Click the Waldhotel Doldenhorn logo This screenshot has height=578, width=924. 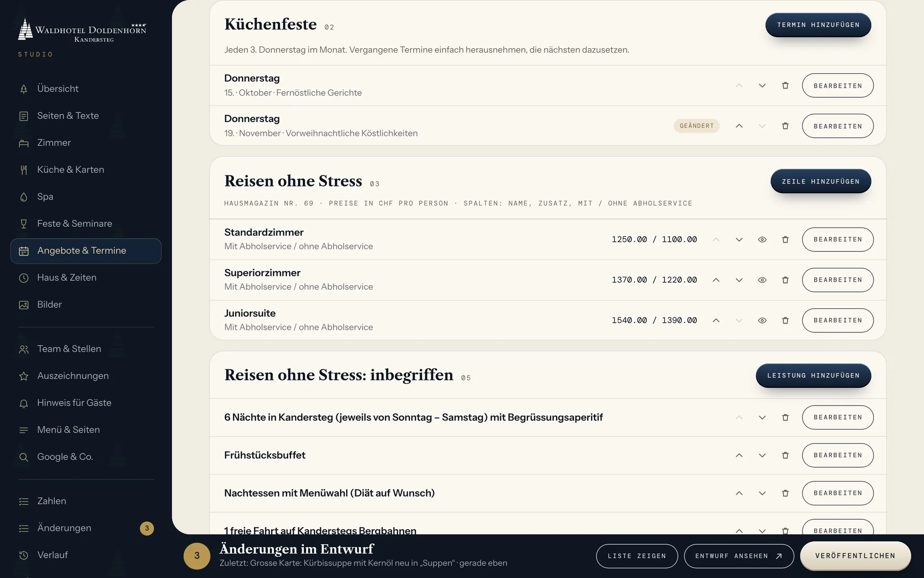tap(82, 30)
